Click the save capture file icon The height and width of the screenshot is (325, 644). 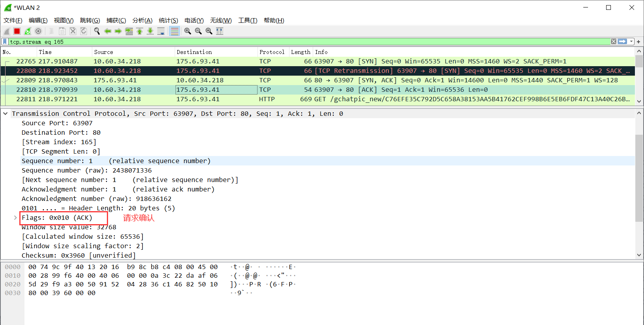62,31
